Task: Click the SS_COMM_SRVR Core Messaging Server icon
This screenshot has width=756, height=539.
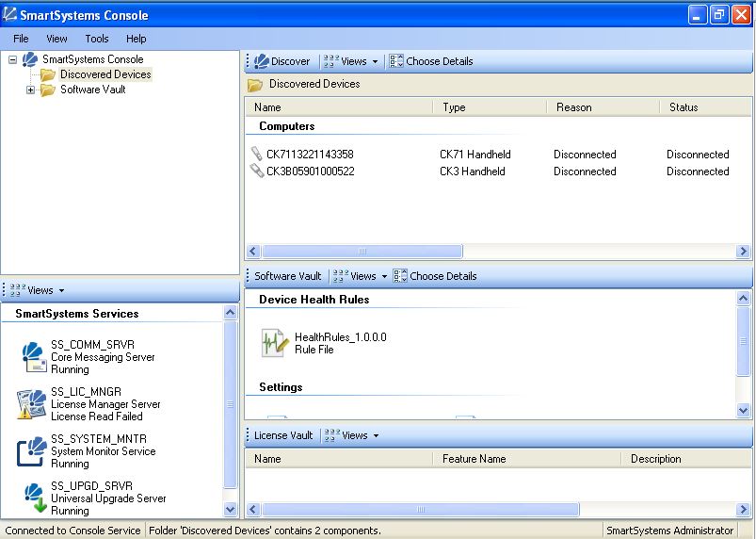Action: click(33, 357)
